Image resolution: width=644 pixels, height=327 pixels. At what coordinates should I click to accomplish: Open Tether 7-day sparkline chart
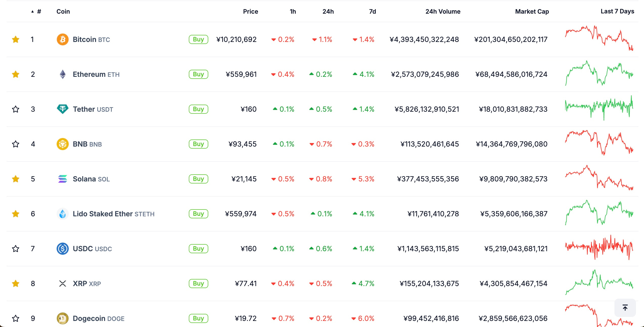[x=599, y=108]
